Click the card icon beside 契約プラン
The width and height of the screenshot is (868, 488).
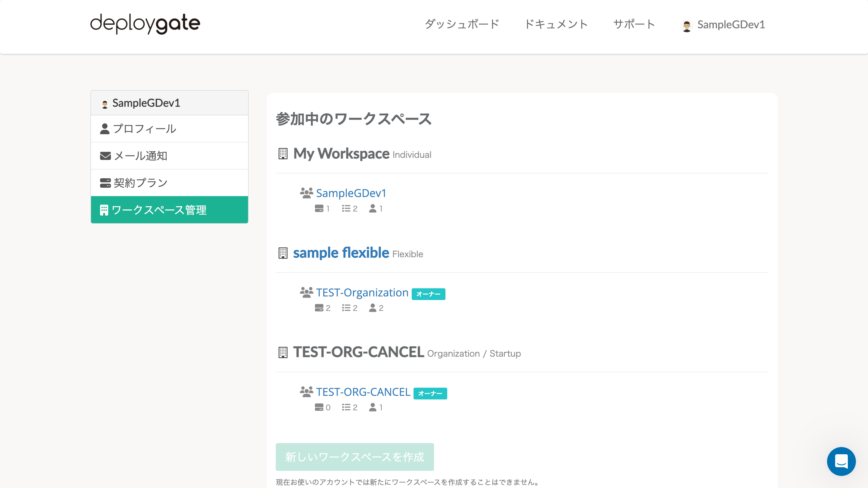105,182
